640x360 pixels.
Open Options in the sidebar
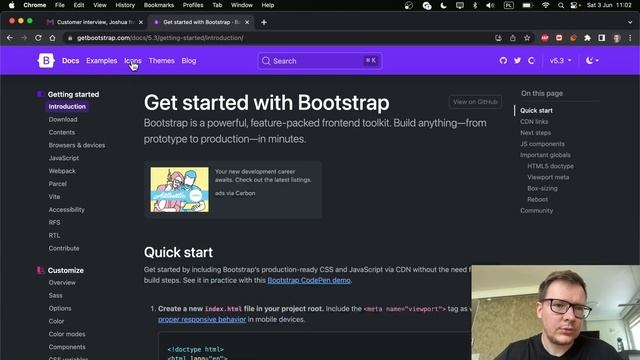(60, 308)
